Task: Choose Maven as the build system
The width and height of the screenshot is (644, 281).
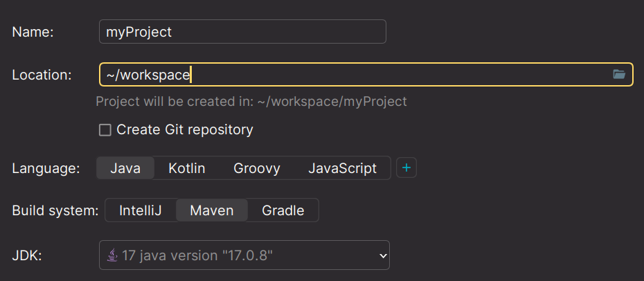Action: tap(211, 210)
